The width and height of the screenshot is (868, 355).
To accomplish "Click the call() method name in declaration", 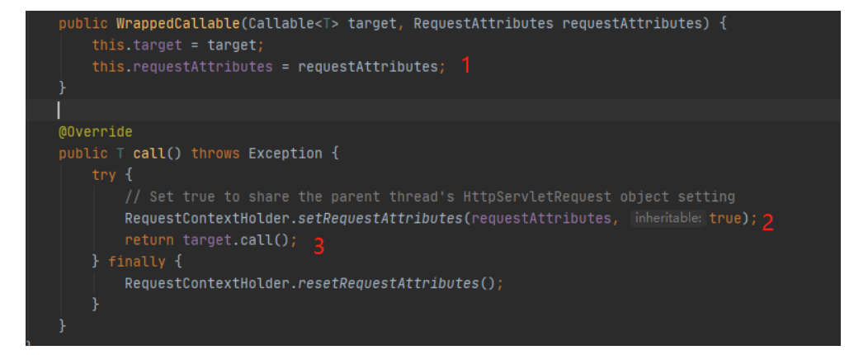I will pos(158,154).
